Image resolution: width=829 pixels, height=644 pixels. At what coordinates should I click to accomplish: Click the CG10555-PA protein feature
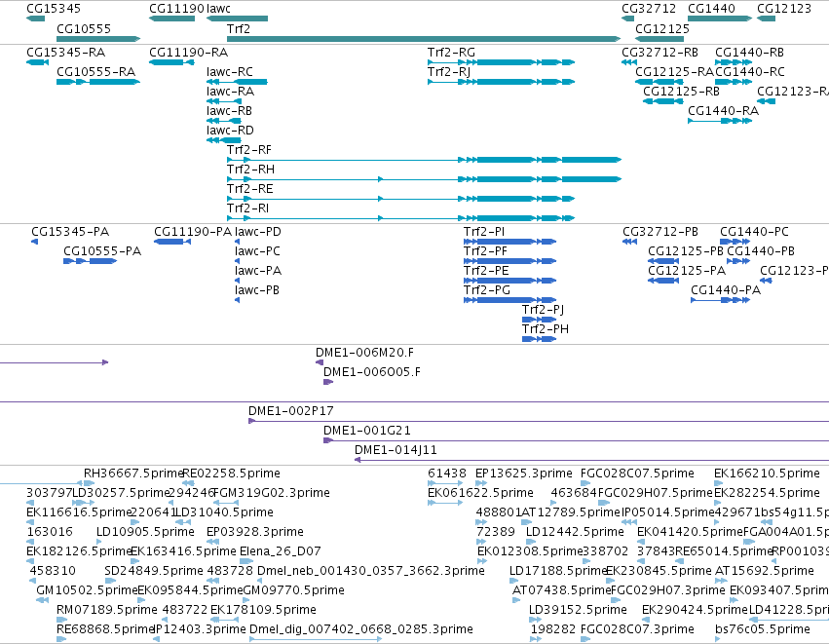tap(90, 261)
